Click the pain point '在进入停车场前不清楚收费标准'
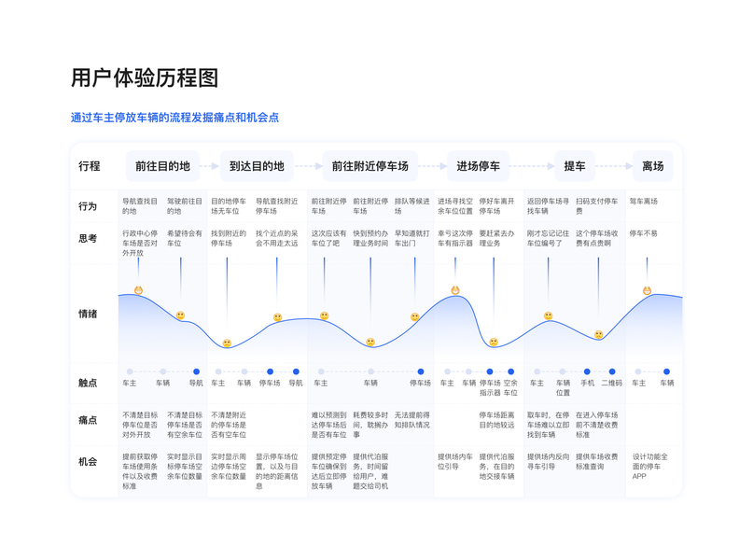Viewport: 753px width, 560px height. 597,425
